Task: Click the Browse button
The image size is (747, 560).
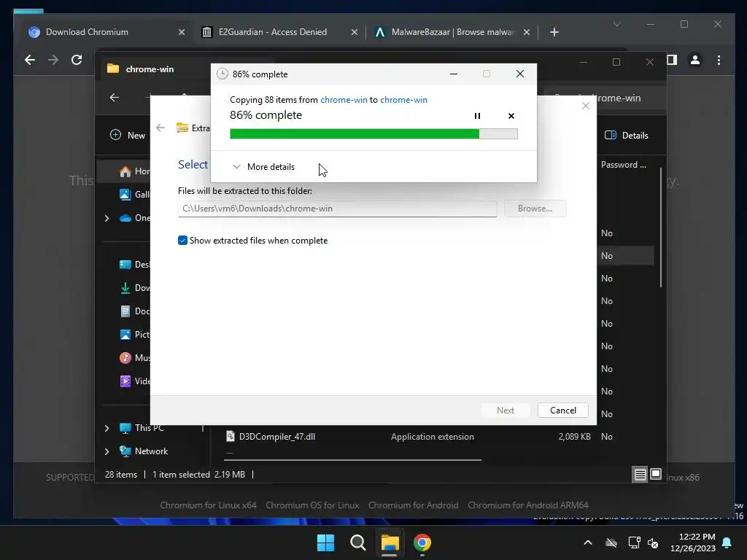Action: click(535, 209)
